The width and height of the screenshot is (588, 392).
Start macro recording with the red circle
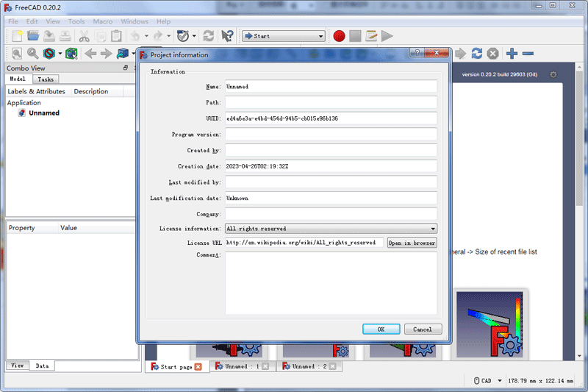[339, 35]
